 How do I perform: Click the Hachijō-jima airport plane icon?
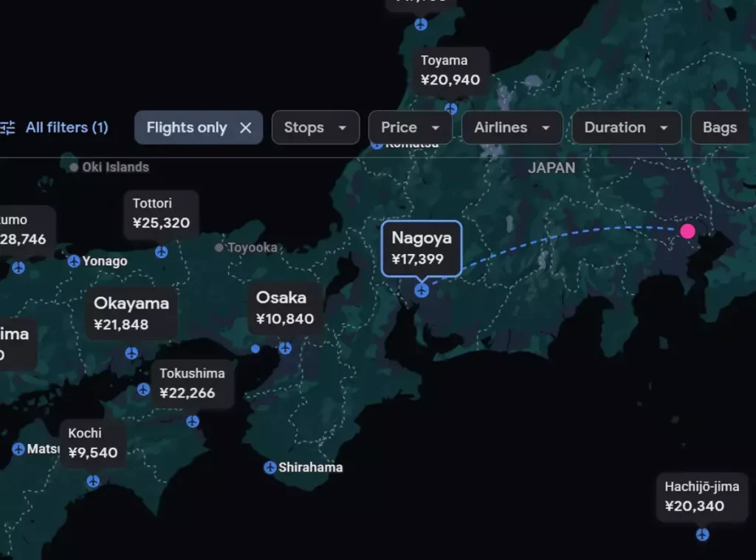click(x=702, y=534)
